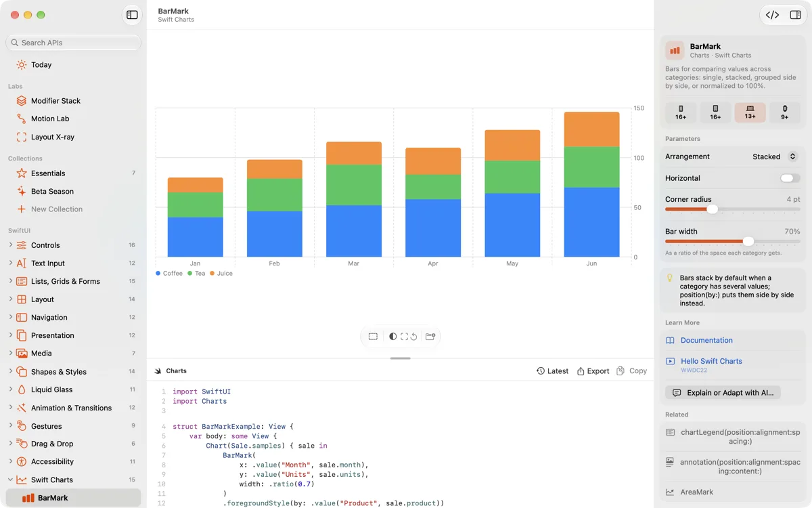Select the BarMark sidebar item
Viewport: 812px width, 508px height.
73,498
